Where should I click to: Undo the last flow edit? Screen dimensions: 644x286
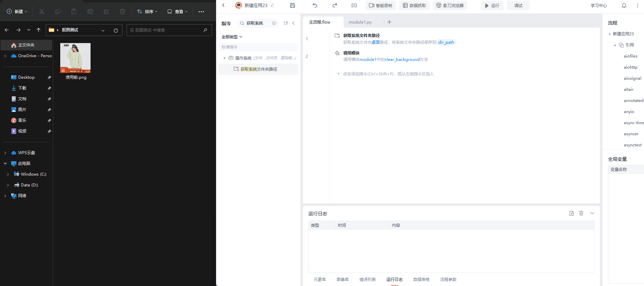click(x=315, y=5)
